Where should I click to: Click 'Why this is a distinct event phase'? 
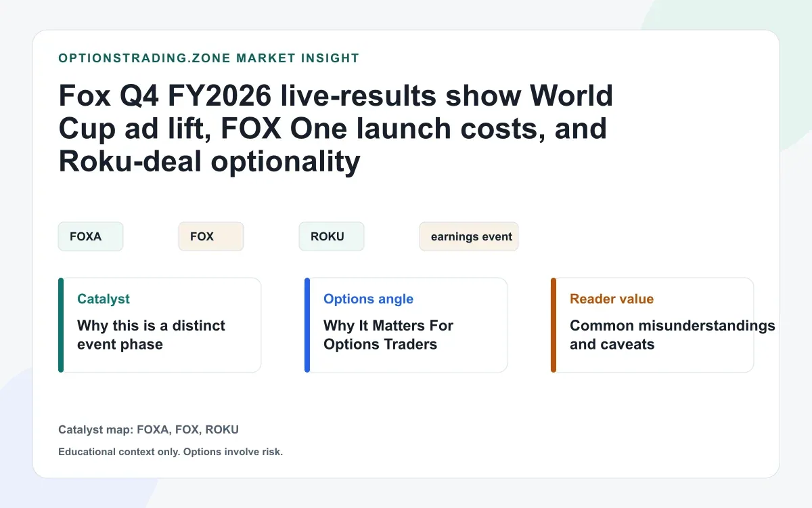coord(151,335)
